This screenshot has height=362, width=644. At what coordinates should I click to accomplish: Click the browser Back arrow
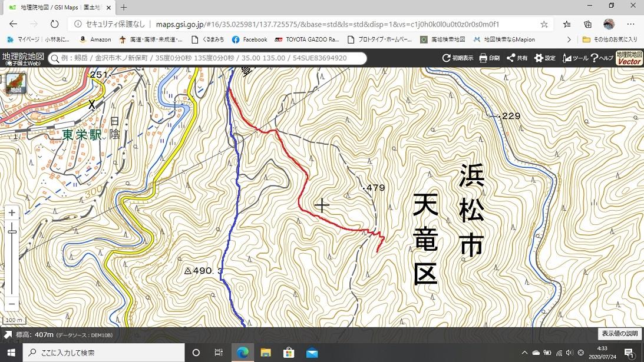(x=13, y=24)
